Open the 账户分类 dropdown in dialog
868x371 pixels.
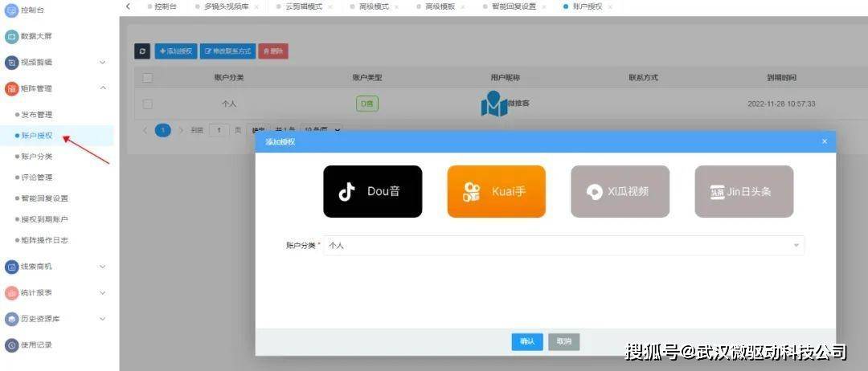click(563, 246)
